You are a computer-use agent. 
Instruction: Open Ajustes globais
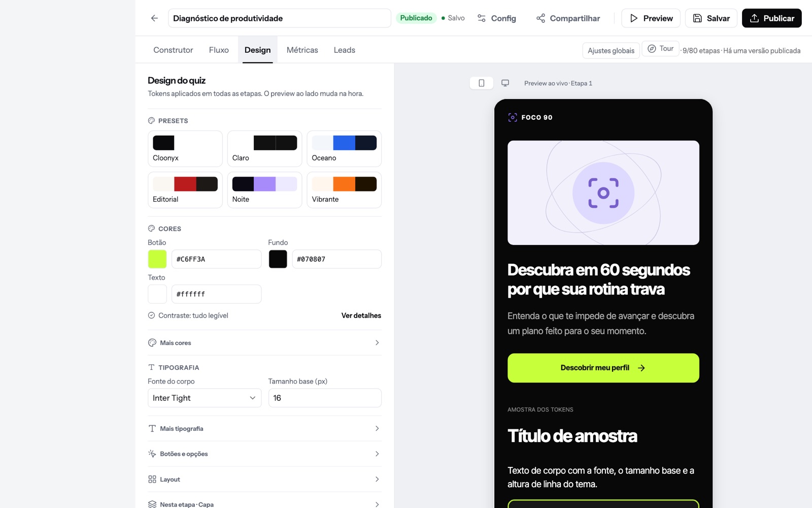click(611, 51)
